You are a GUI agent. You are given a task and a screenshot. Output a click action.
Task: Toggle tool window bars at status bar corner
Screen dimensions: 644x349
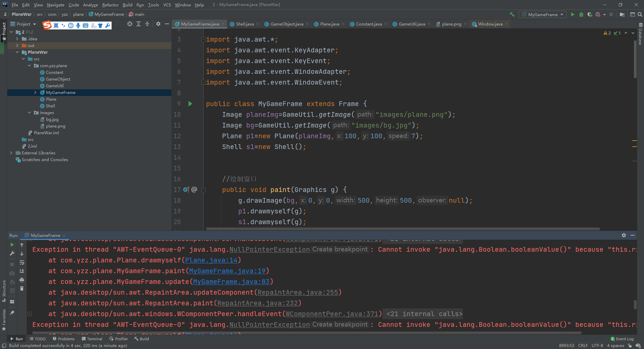pyautogui.click(x=4, y=346)
